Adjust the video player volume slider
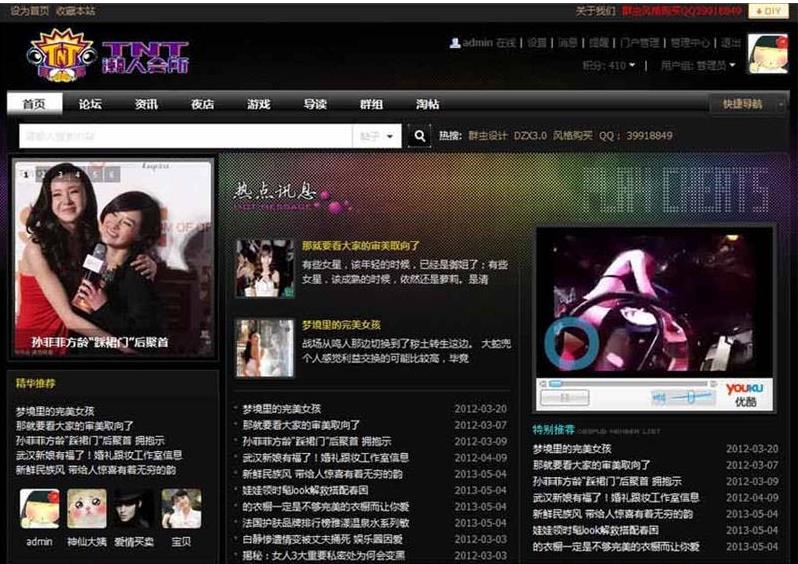 pyautogui.click(x=690, y=396)
